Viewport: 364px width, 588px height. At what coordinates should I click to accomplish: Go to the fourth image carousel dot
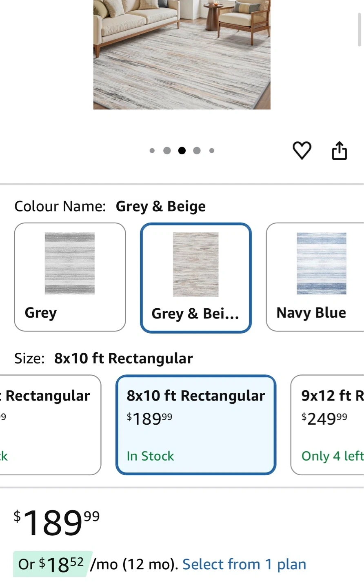click(x=197, y=151)
